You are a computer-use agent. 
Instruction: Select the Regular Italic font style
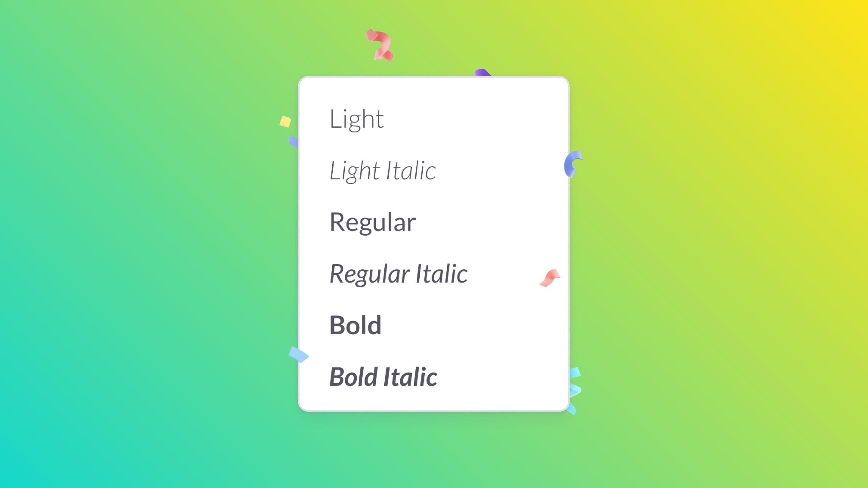pyautogui.click(x=398, y=273)
